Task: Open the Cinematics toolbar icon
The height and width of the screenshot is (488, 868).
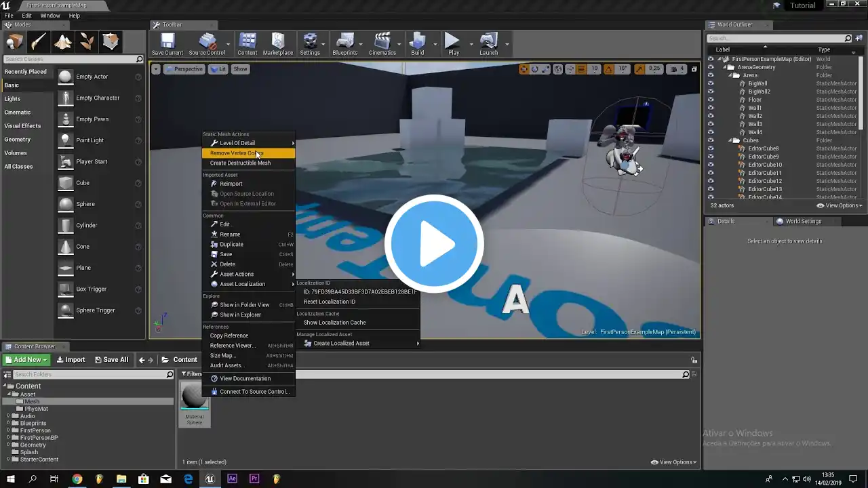Action: [382, 44]
